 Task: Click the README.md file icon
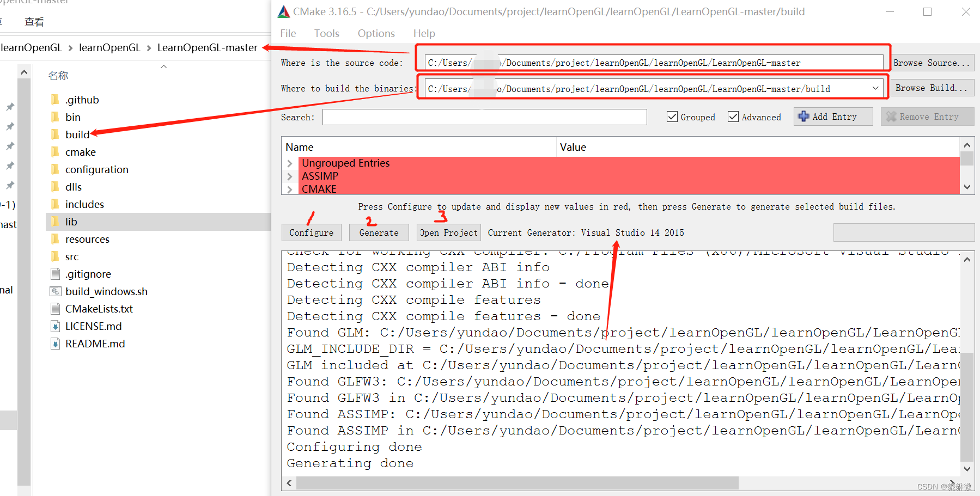55,344
